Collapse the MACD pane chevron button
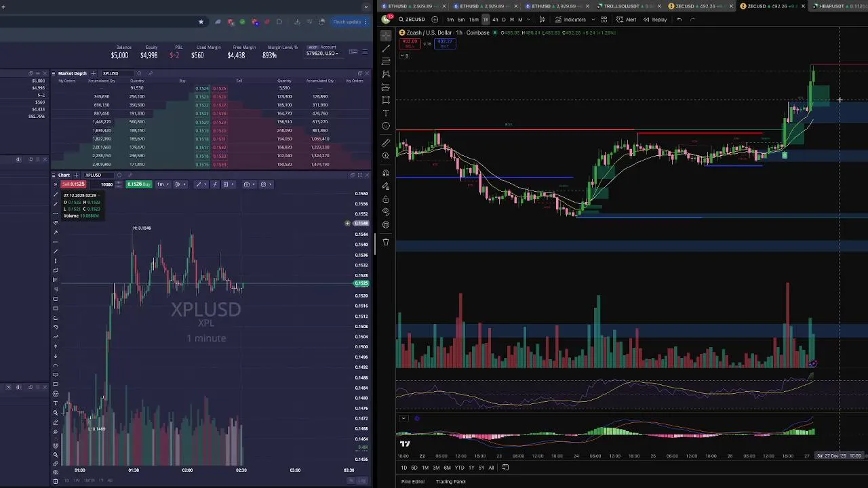 point(403,418)
